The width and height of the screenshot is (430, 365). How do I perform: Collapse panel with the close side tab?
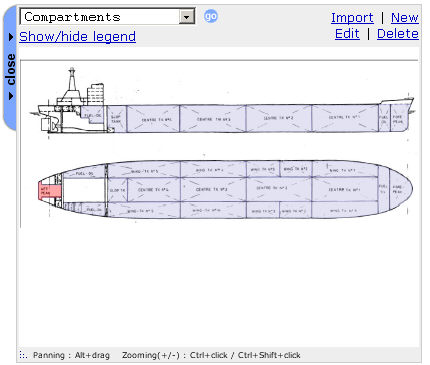pyautogui.click(x=10, y=68)
